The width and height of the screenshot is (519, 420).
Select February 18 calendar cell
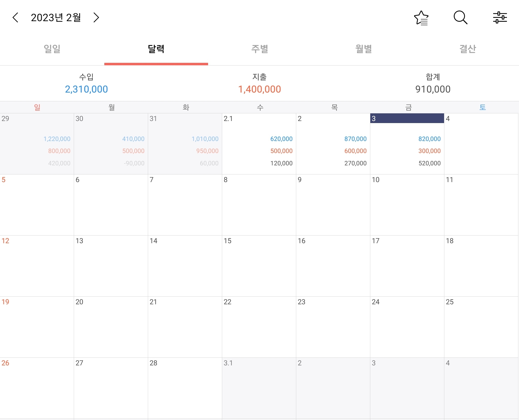tap(481, 266)
